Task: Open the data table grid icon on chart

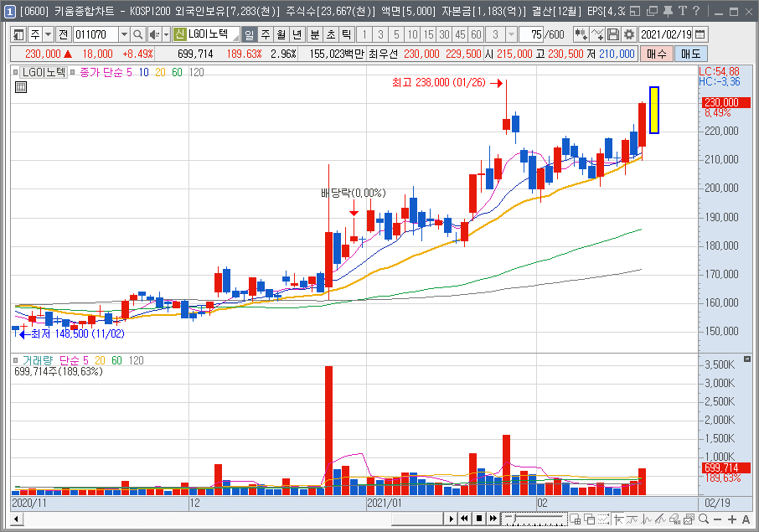Action: (21, 87)
